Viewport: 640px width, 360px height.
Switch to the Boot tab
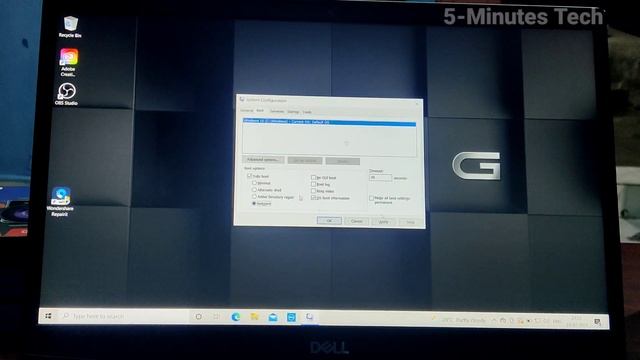pyautogui.click(x=260, y=111)
